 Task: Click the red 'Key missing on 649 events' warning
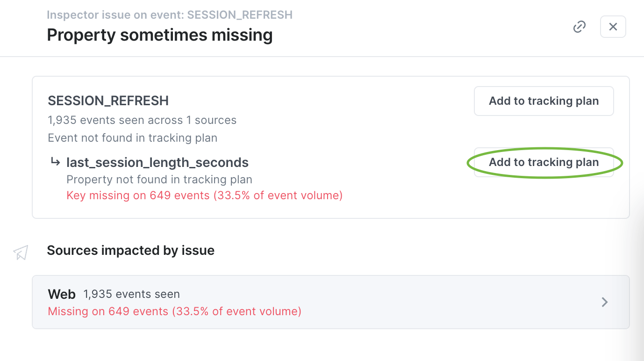click(205, 195)
